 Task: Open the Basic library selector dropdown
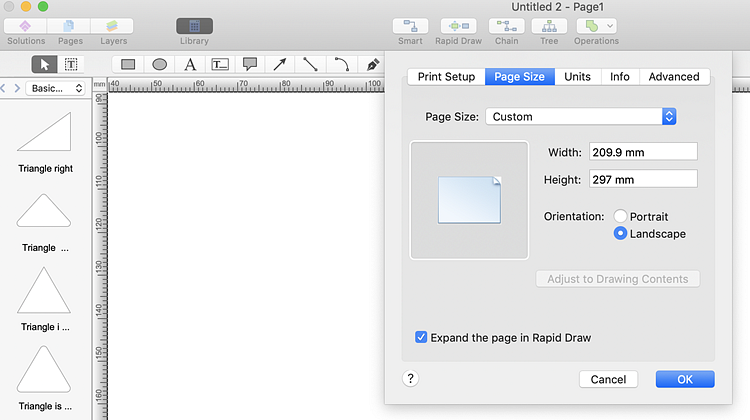[x=57, y=88]
